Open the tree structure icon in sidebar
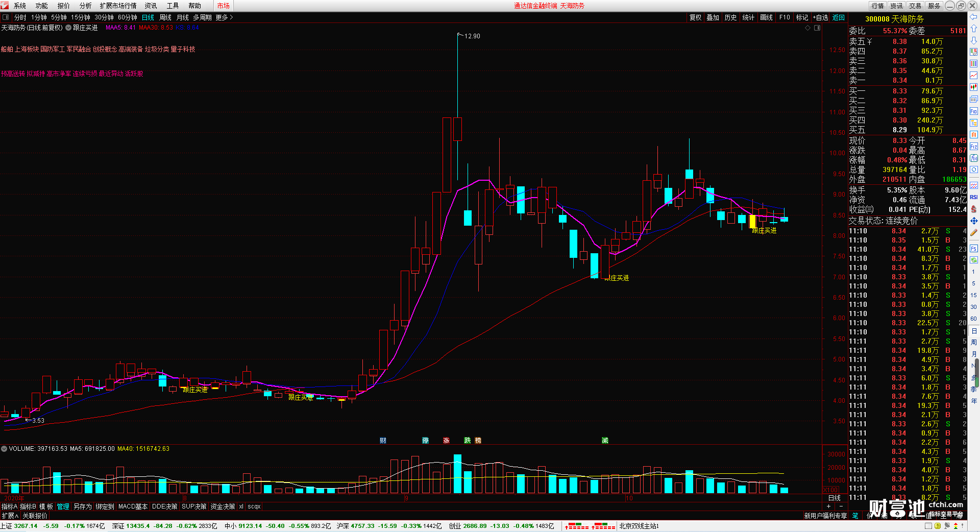980x532 pixels. [x=974, y=123]
